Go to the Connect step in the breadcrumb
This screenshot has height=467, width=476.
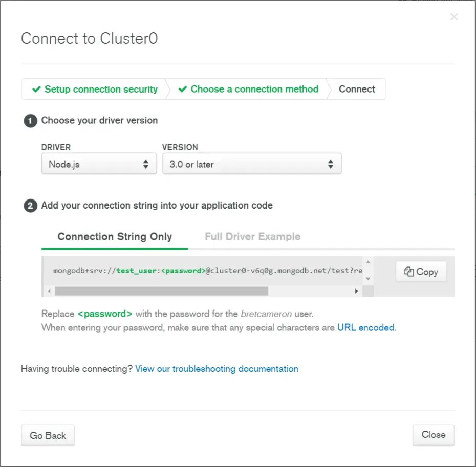click(x=357, y=89)
